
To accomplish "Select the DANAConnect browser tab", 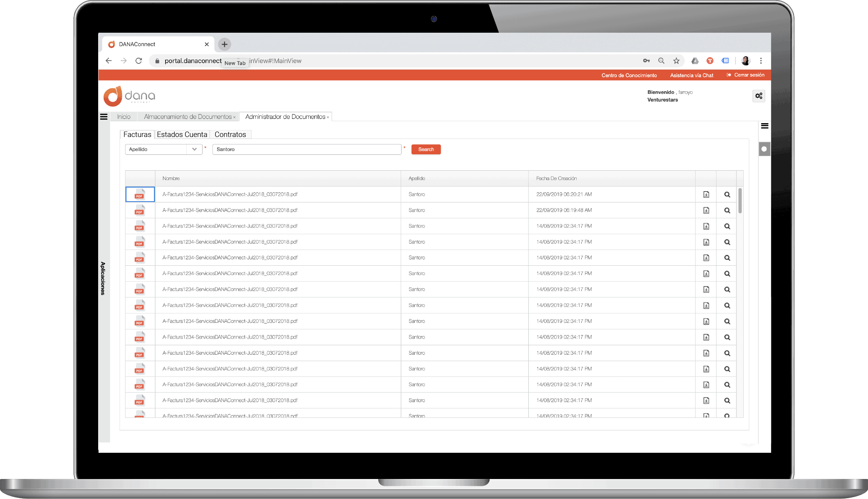I will pos(159,44).
